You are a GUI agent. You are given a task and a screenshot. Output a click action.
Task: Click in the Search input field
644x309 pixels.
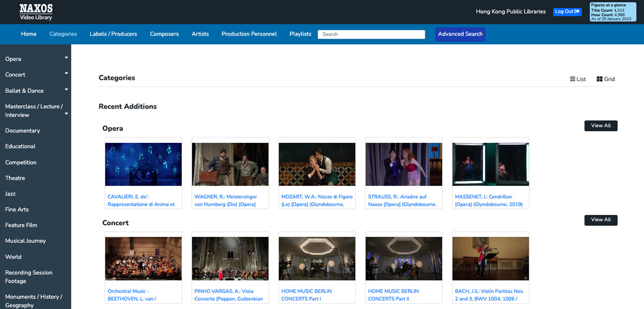pyautogui.click(x=371, y=34)
